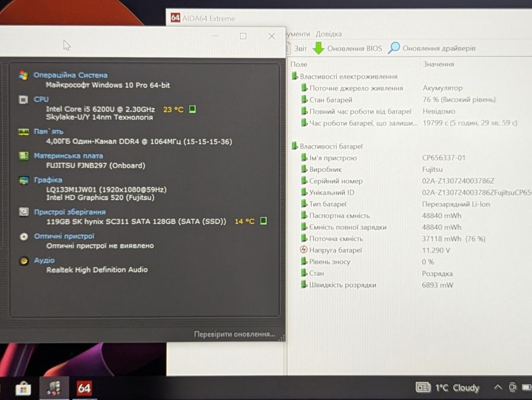Minimize the Speccy window
Image resolution: width=532 pixels, height=400 pixels.
click(215, 36)
